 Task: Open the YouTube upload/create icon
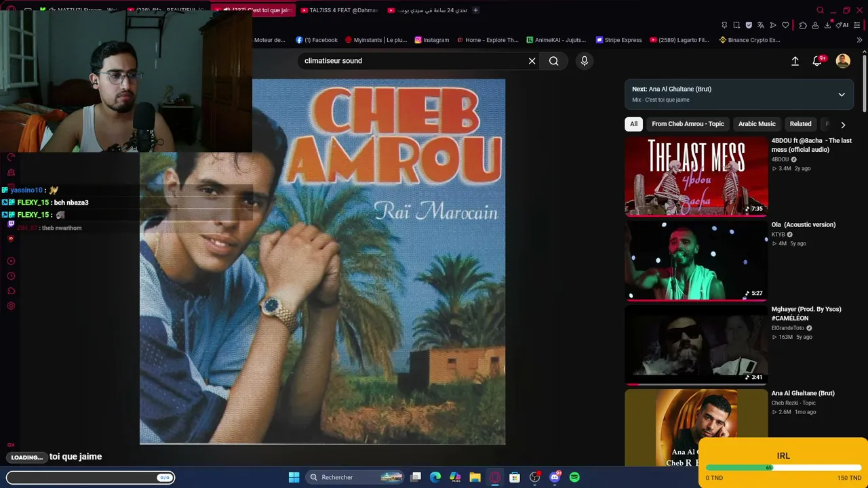click(795, 61)
